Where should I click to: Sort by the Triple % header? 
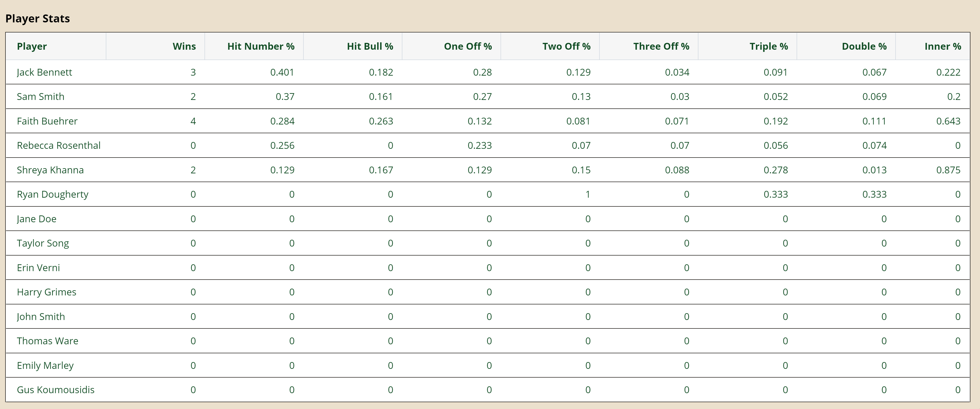pos(768,46)
